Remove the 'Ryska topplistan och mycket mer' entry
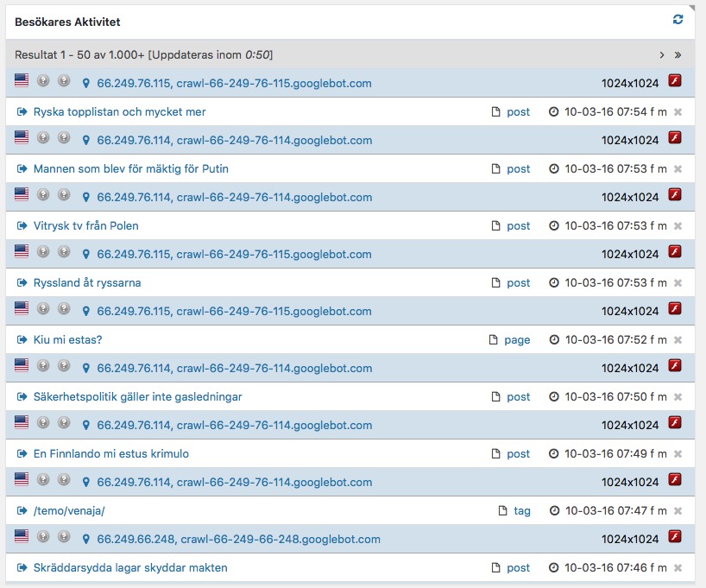Screen dimensions: 706x588 click(x=678, y=111)
